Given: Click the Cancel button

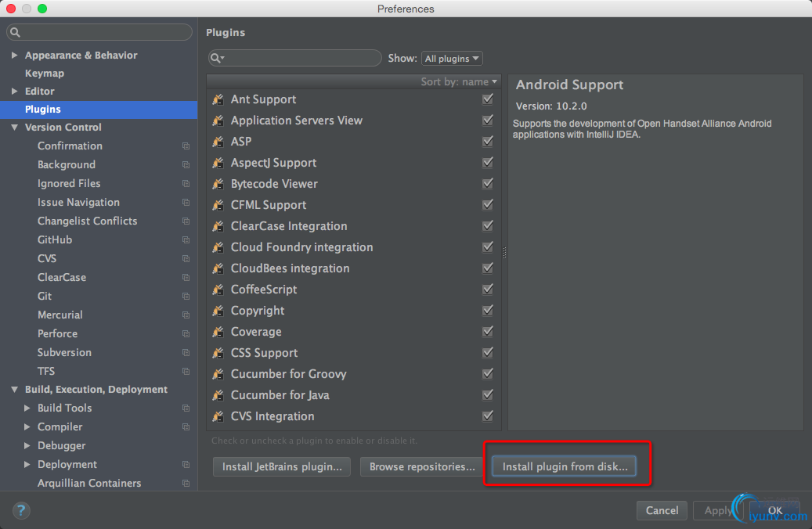Looking at the screenshot, I should coord(662,510).
